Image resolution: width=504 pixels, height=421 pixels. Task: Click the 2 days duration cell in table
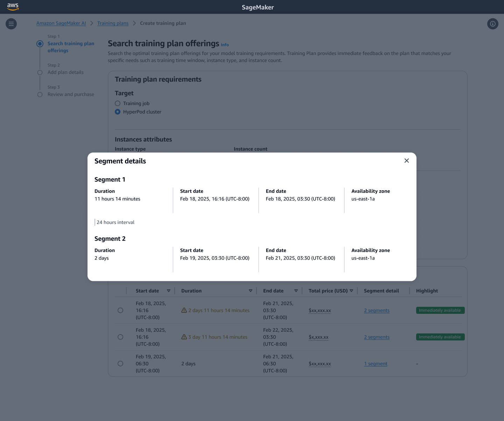pos(188,364)
